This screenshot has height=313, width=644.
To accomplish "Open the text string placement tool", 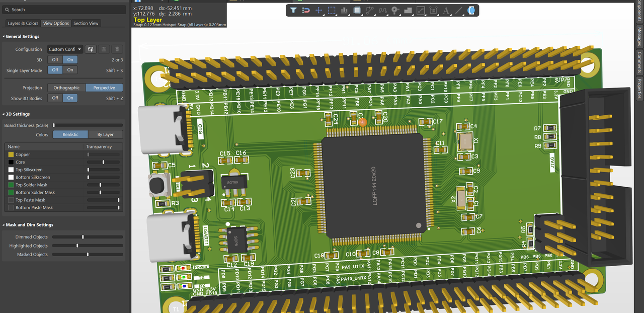I will click(446, 10).
